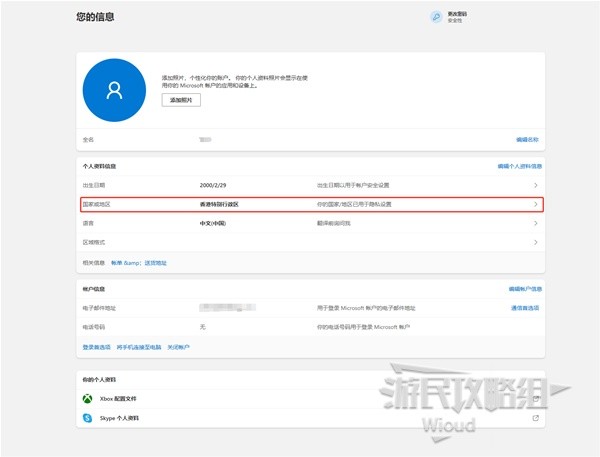Open external link icon on Skype row
Viewport: 600px width, 457px height.
click(x=536, y=417)
